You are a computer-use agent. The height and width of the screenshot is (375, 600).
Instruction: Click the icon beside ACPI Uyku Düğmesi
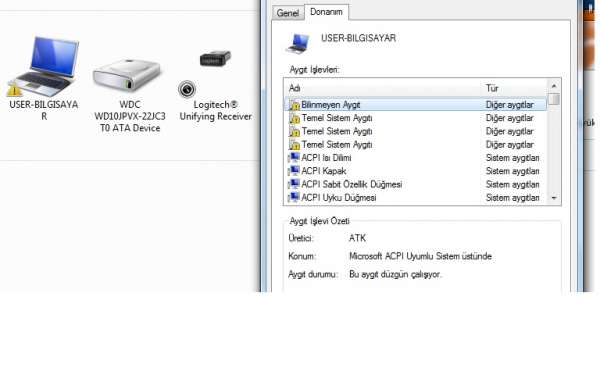tap(294, 197)
